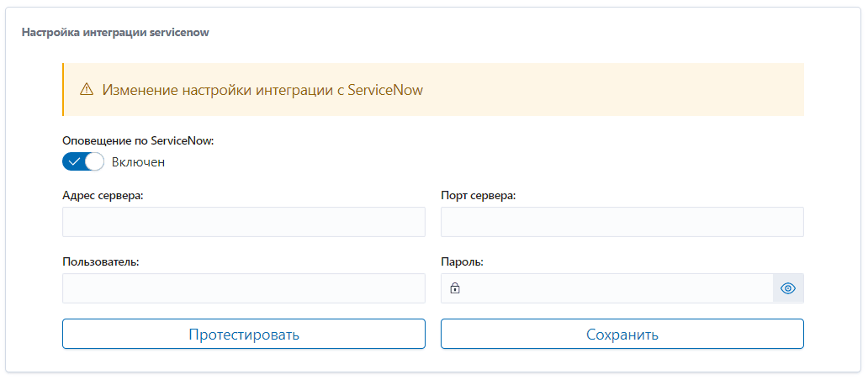
Task: Click the Изменение настройки интеграции banner text
Action: pos(262,90)
